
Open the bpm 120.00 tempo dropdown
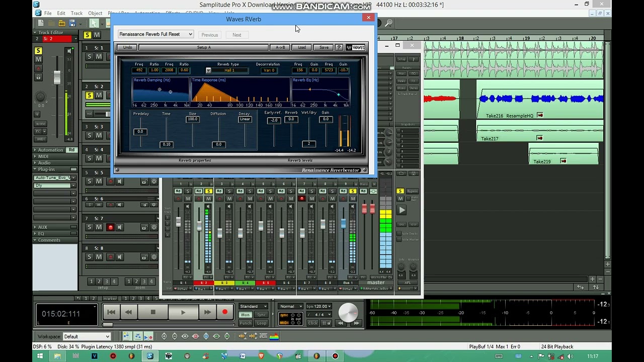[x=319, y=306]
